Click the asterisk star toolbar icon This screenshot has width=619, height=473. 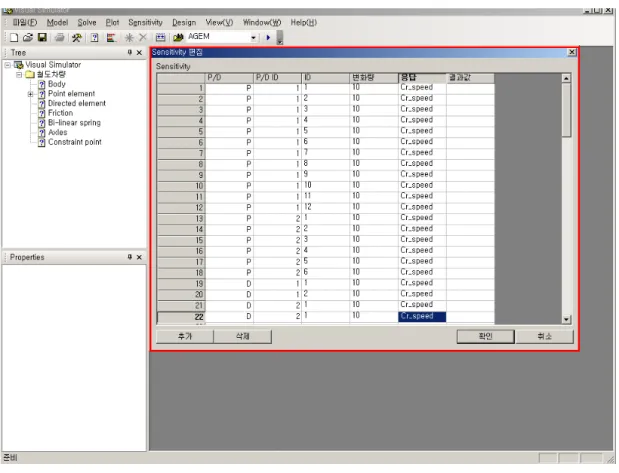[x=129, y=38]
